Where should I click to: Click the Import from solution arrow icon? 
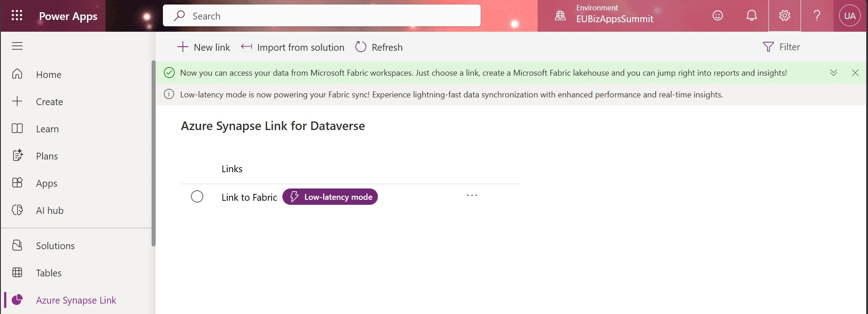[247, 46]
